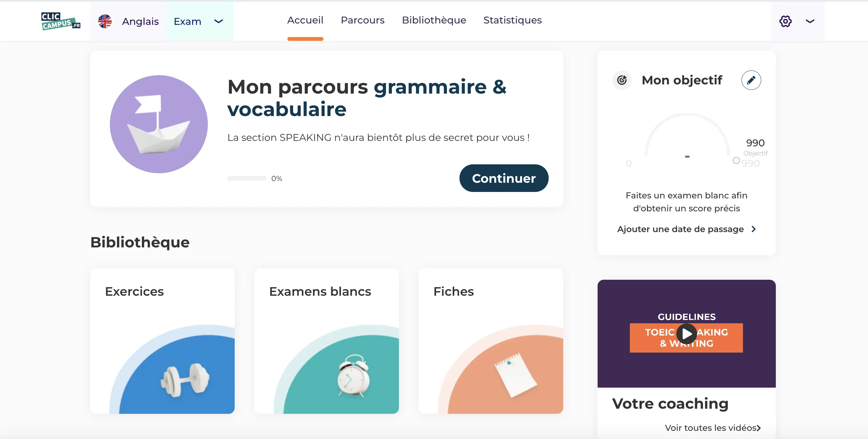The height and width of the screenshot is (439, 868).
Task: Click the target icon beside Mon objectif
Action: click(x=622, y=80)
